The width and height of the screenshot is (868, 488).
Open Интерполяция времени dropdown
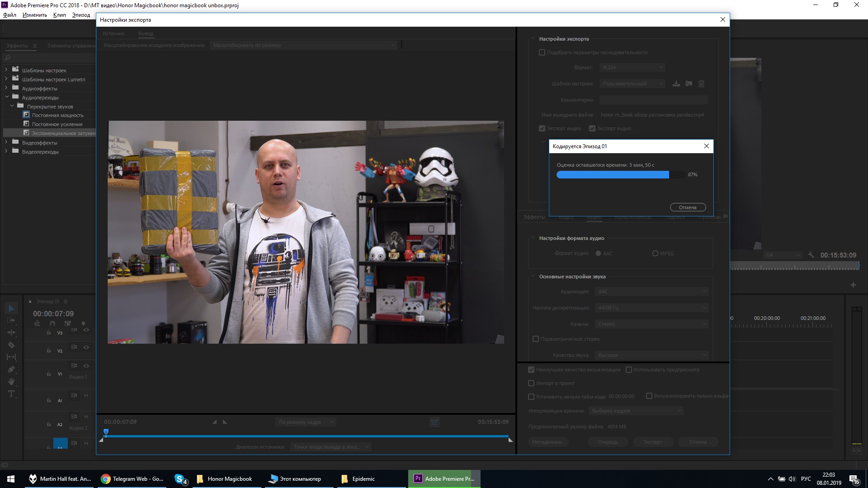pyautogui.click(x=636, y=411)
